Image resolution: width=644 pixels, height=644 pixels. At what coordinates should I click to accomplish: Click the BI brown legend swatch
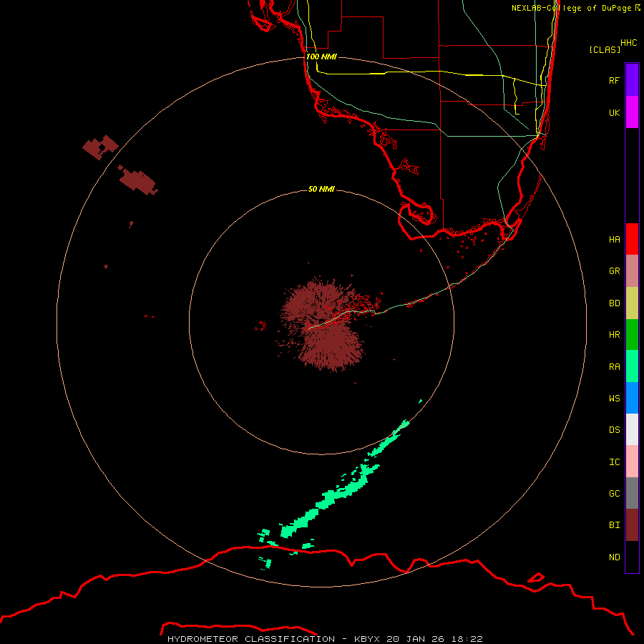(632, 525)
